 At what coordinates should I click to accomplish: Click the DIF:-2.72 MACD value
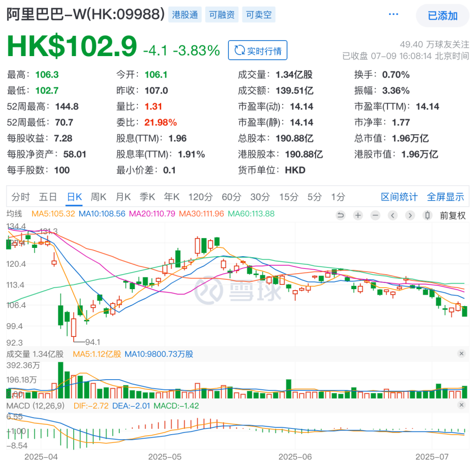[x=91, y=406]
